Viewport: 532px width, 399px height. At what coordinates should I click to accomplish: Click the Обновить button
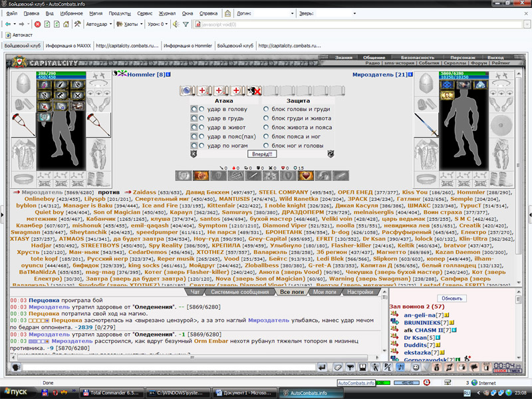click(452, 299)
